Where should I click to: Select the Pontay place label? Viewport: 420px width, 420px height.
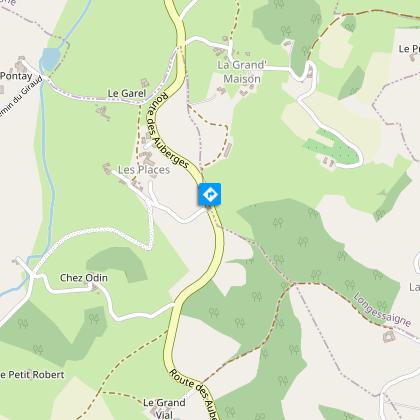point(16,76)
